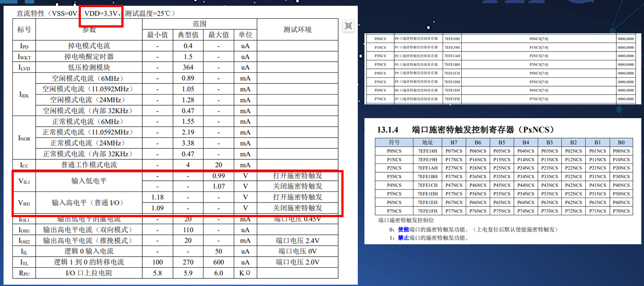Click the typical value '110'

click(x=188, y=230)
